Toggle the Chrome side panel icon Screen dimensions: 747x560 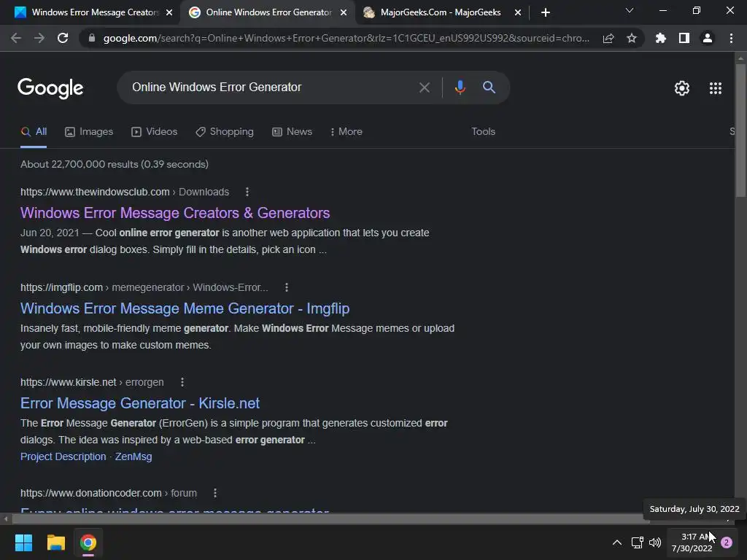(x=684, y=38)
